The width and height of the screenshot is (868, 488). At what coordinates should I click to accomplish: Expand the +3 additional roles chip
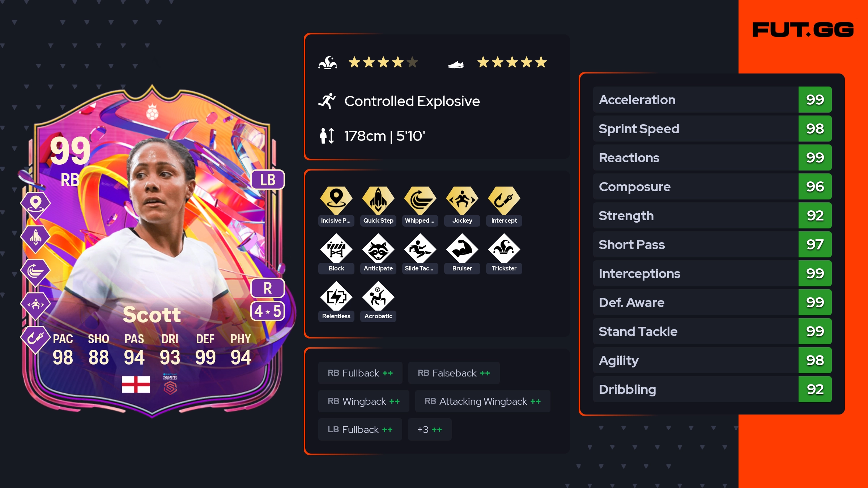(x=430, y=429)
